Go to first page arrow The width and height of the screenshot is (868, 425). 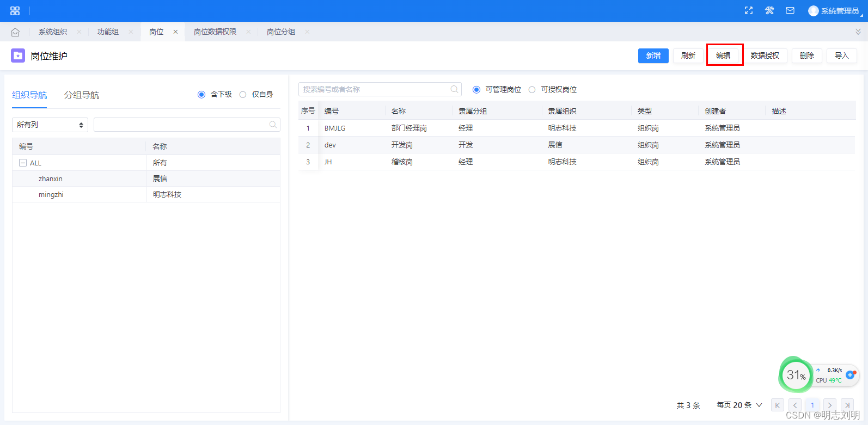tap(778, 405)
